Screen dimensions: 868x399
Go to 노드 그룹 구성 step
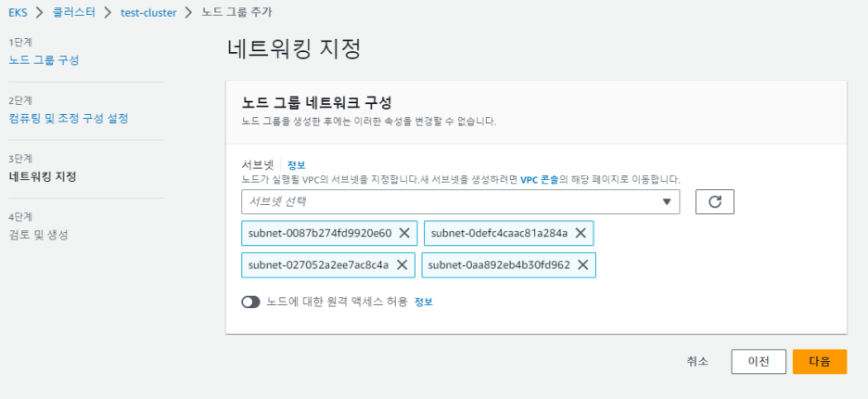(x=44, y=60)
